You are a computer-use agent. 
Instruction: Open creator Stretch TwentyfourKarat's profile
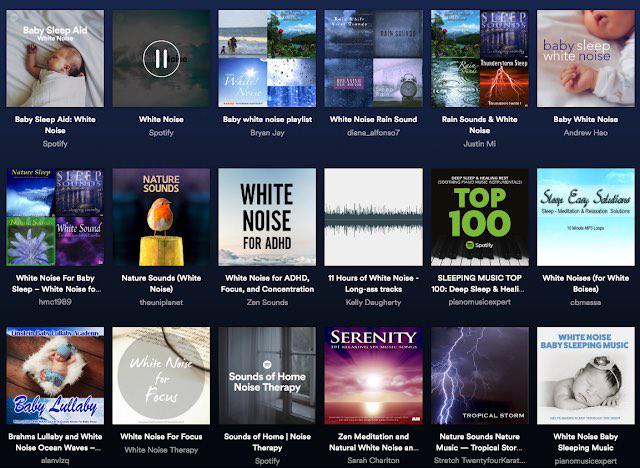(x=480, y=460)
